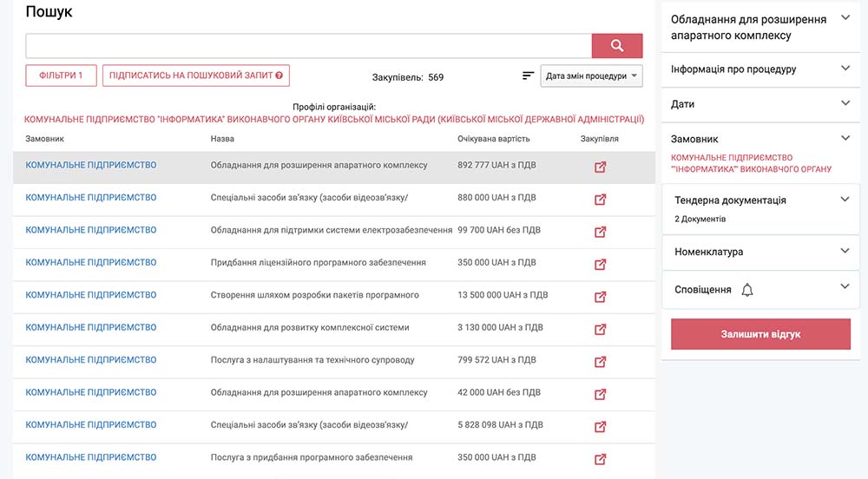The image size is (868, 479).
Task: Click the Залишити відгук button
Action: [760, 334]
